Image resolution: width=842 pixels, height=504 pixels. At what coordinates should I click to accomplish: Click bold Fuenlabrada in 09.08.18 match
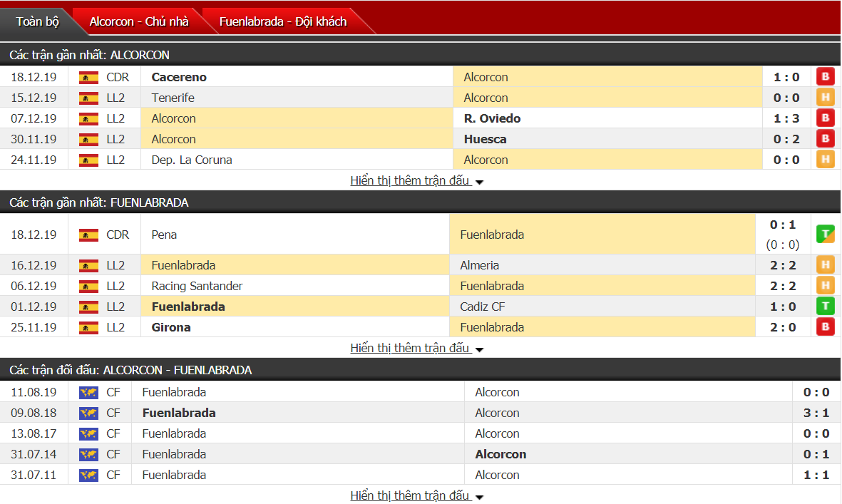179,413
